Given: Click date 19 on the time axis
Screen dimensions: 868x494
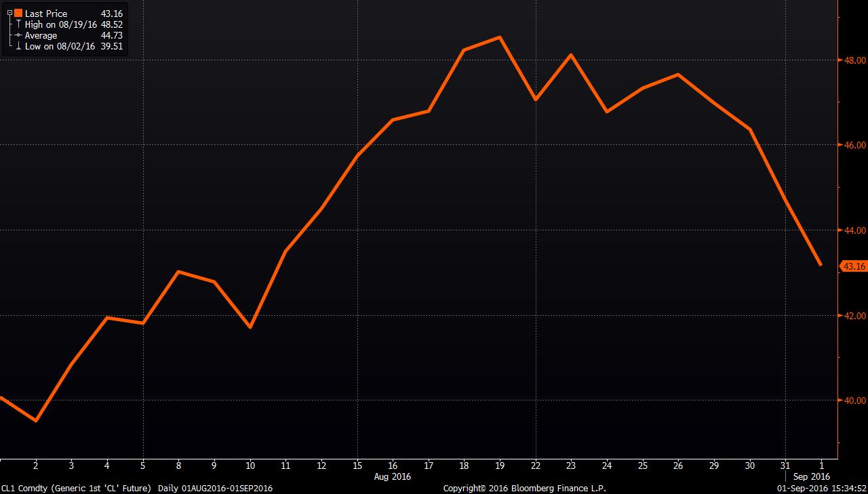Looking at the screenshot, I should [499, 466].
